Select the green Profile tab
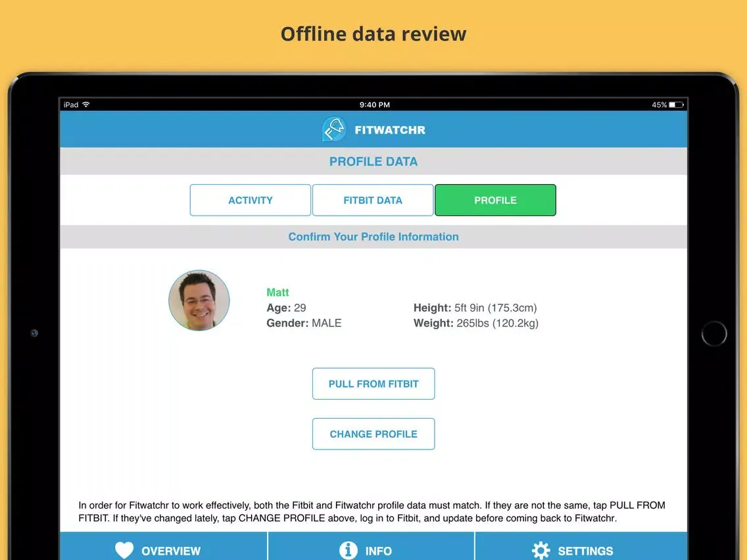 click(495, 200)
